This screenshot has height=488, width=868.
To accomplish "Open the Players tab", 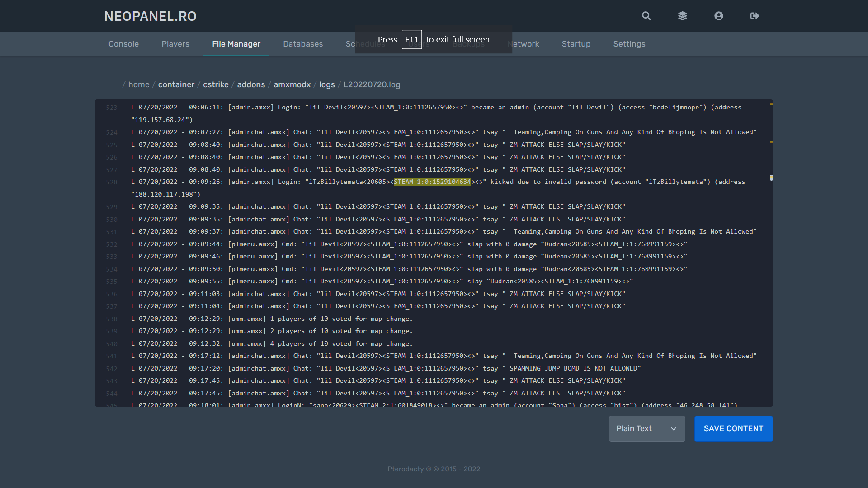I will coord(175,44).
